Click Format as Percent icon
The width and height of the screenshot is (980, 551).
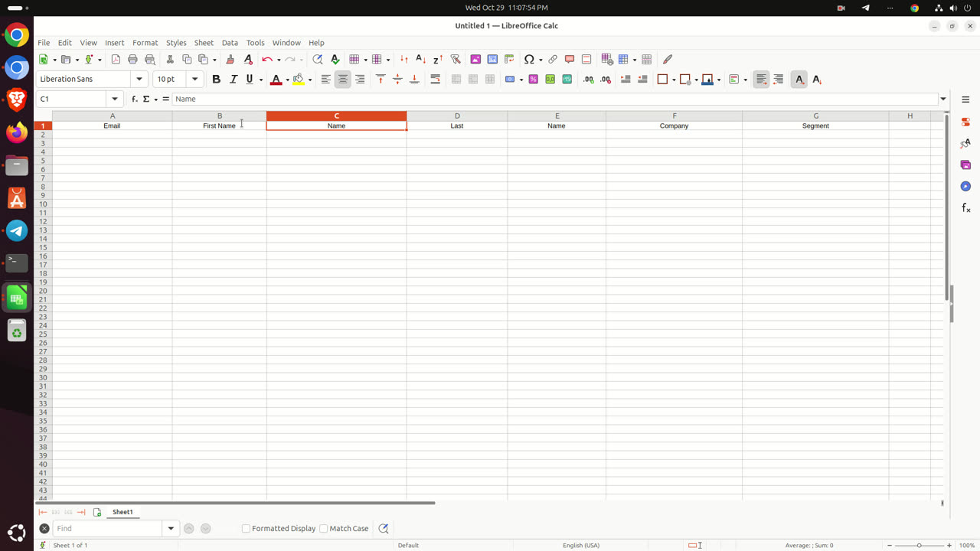point(533,79)
